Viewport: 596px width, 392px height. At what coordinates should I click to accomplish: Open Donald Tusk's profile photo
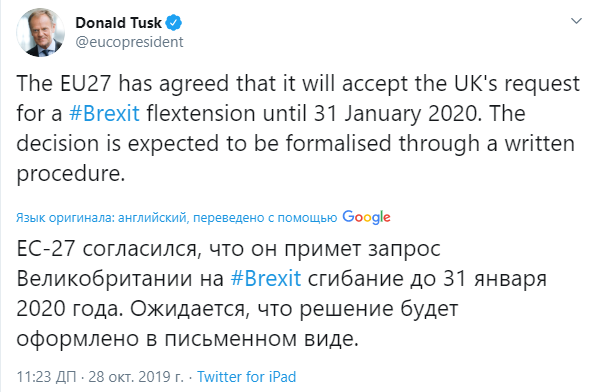pos(40,33)
